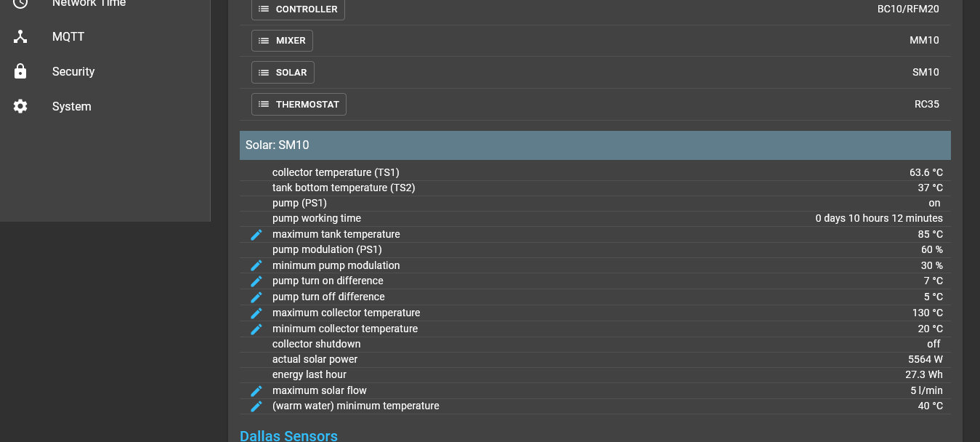
Task: Edit minimum collector temperature via pencil icon
Action: pos(256,329)
